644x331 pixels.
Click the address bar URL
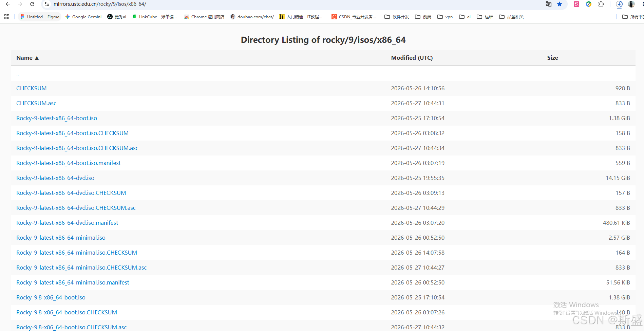pyautogui.click(x=100, y=4)
